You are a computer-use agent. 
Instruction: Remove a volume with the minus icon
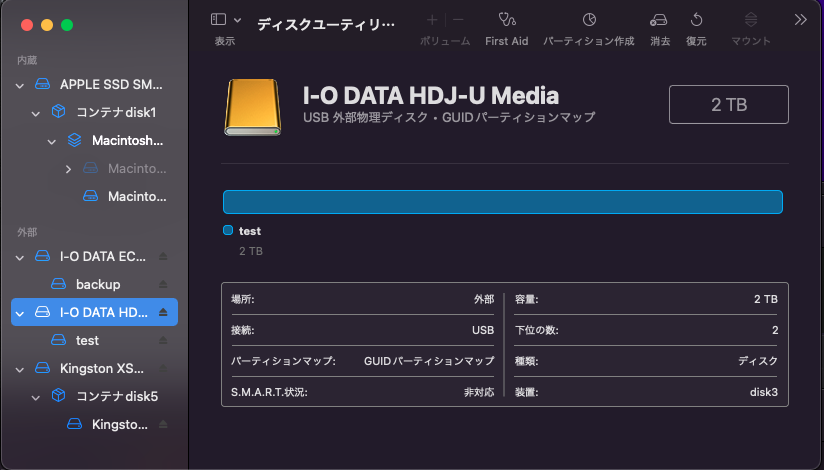[x=458, y=20]
